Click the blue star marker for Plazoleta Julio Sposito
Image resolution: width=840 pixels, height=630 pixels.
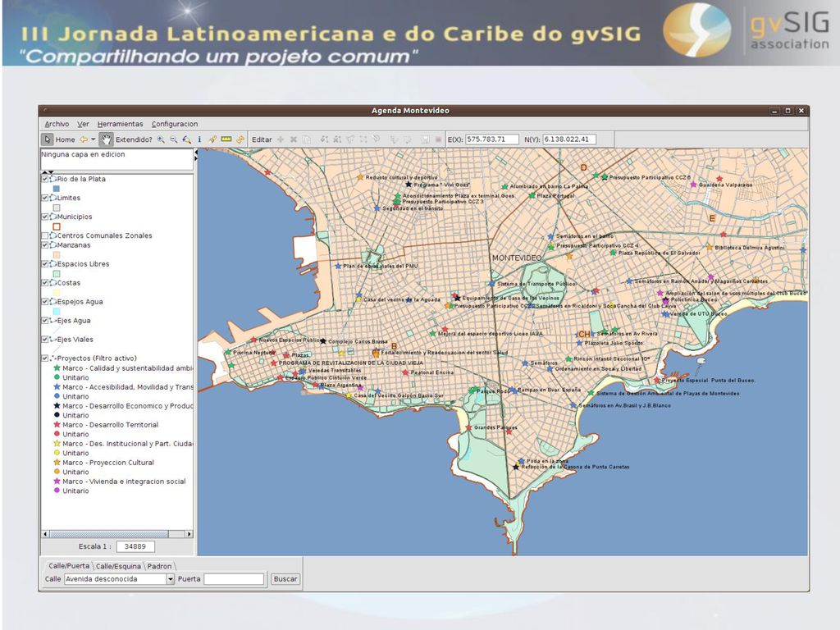click(579, 343)
